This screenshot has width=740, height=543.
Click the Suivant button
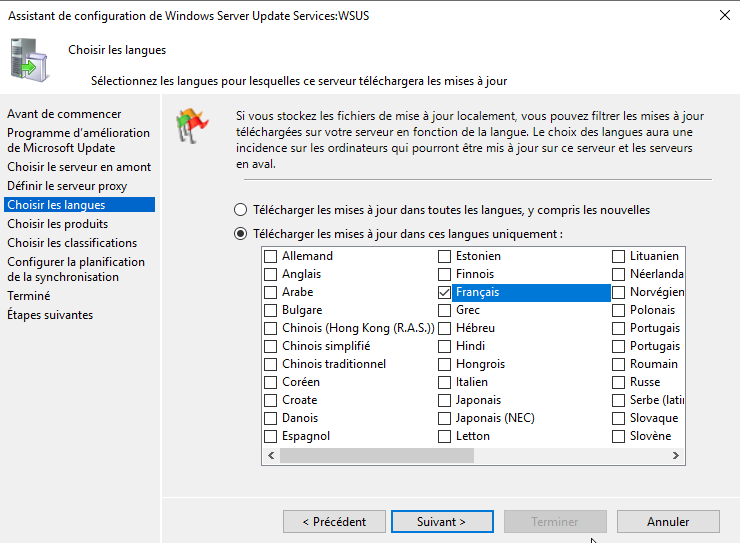pos(442,521)
